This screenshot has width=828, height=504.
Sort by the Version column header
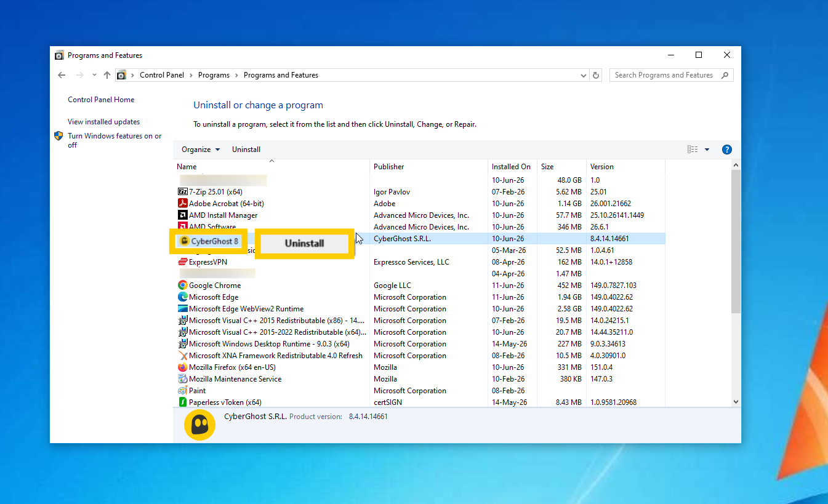click(625, 167)
